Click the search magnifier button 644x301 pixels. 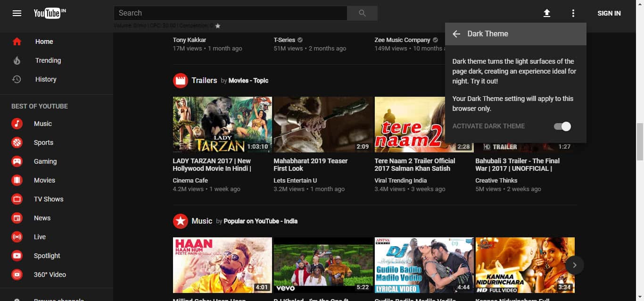[362, 13]
